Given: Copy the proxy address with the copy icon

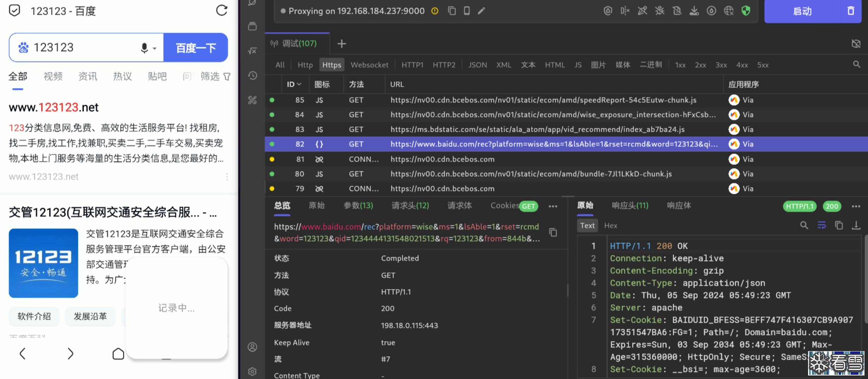Looking at the screenshot, I should click(x=452, y=11).
